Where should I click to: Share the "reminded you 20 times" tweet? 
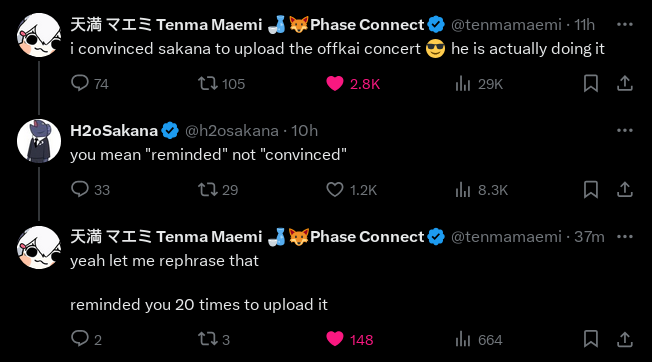[625, 339]
